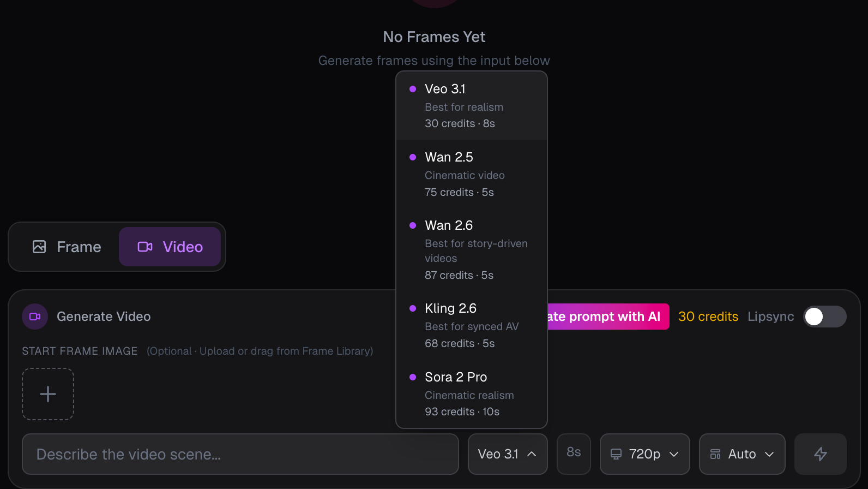868x489 pixels.
Task: Click the 8s duration button
Action: 574,453
